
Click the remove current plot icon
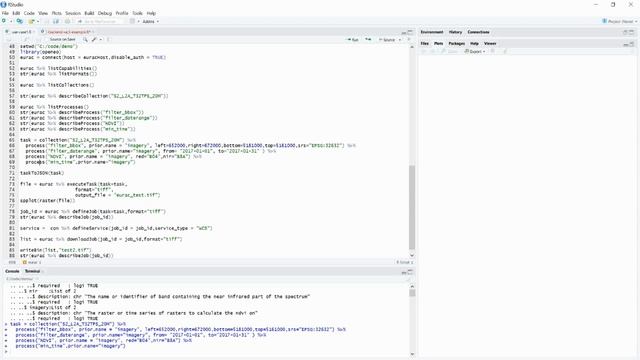[x=493, y=51]
